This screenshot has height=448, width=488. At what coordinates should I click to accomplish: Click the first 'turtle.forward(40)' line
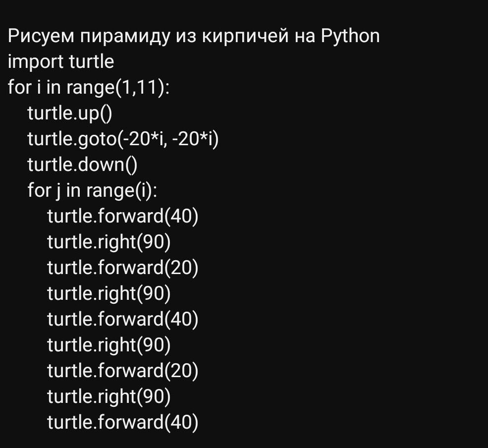pos(123,216)
